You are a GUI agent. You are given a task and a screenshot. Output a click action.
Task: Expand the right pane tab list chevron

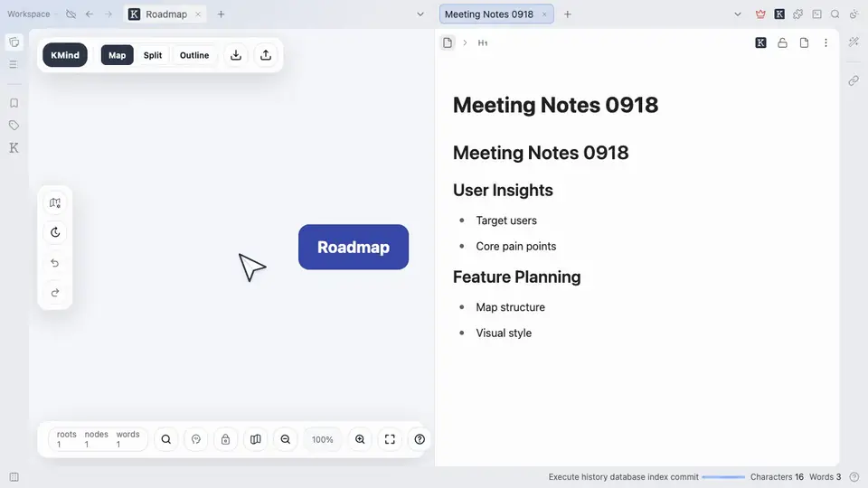coord(738,14)
